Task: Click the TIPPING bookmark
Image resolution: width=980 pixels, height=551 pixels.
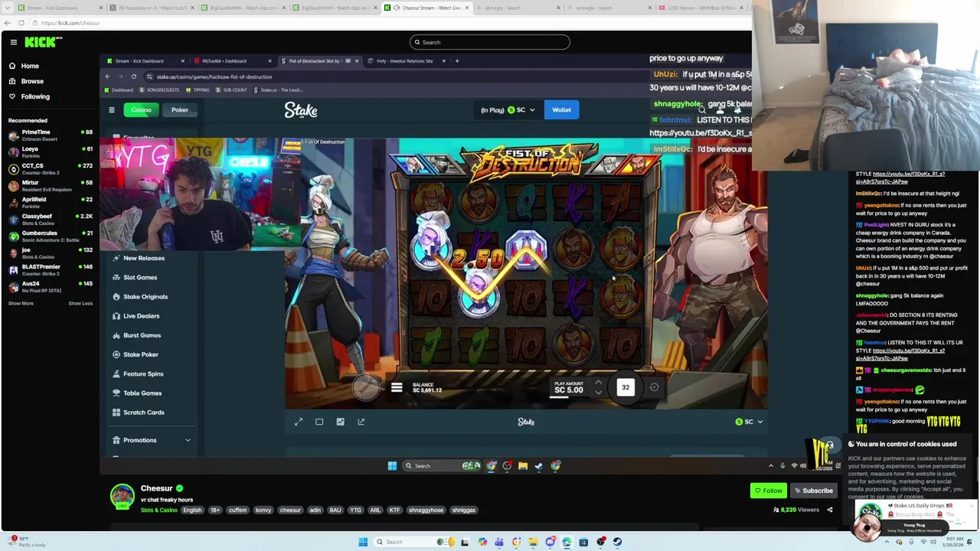Action: (x=197, y=90)
